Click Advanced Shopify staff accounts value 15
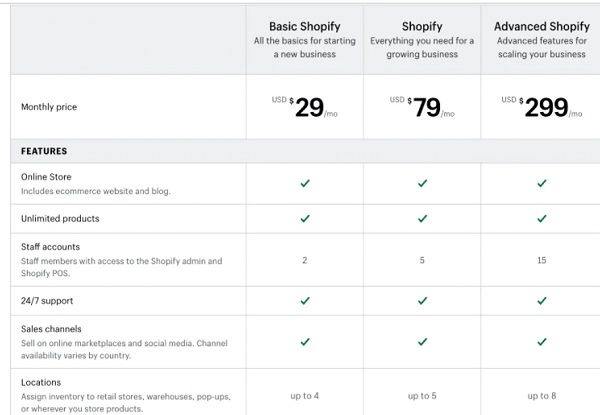 pos(541,260)
